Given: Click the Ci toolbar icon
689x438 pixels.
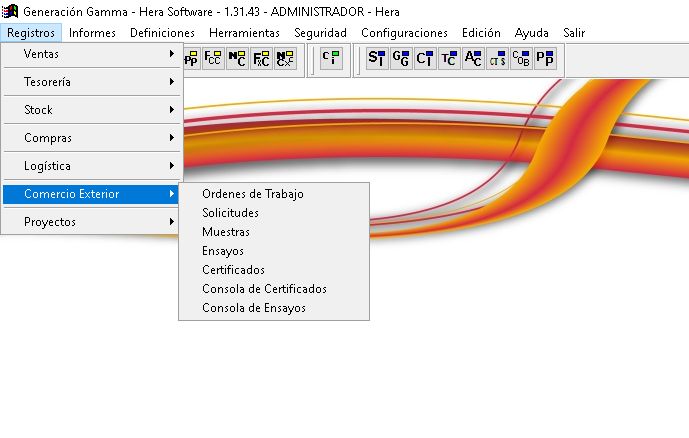Looking at the screenshot, I should [330, 59].
